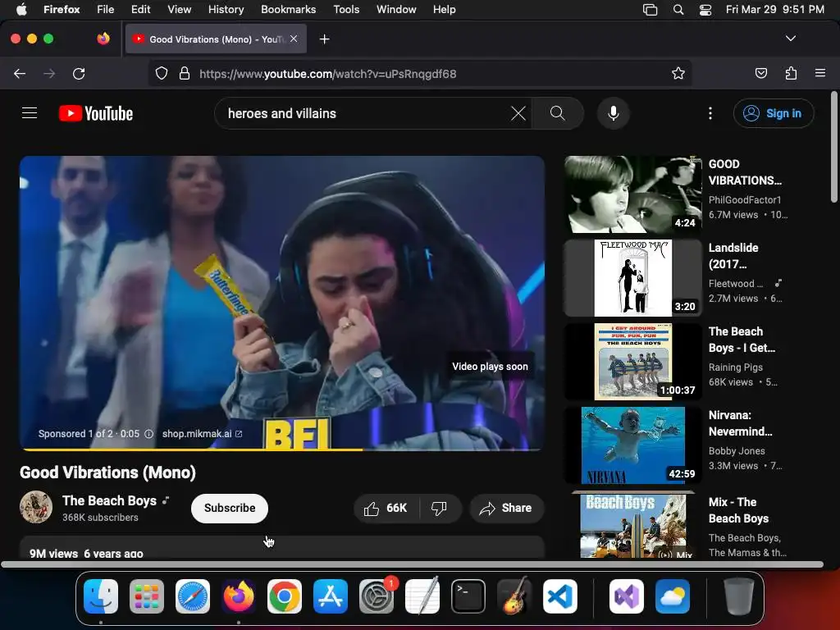840x630 pixels.
Task: Click the URL address bar
Action: [x=419, y=73]
